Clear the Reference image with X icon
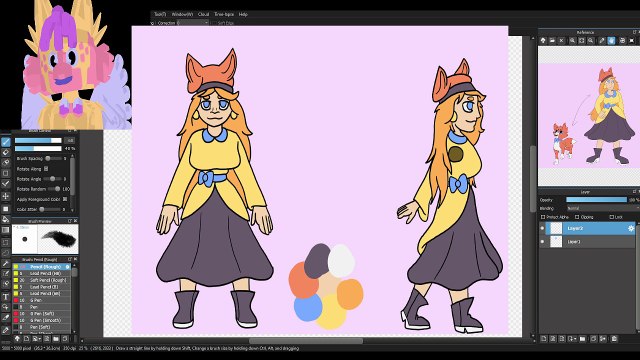The image size is (640, 360). (x=561, y=40)
